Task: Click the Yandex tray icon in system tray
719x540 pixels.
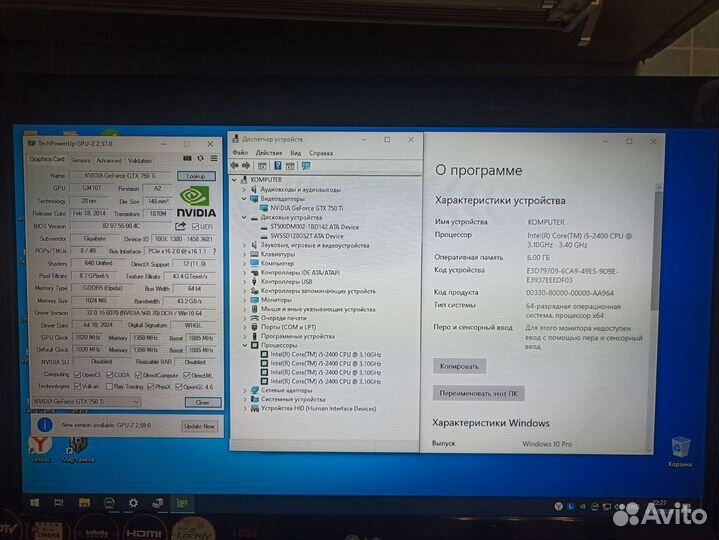Action: point(559,506)
